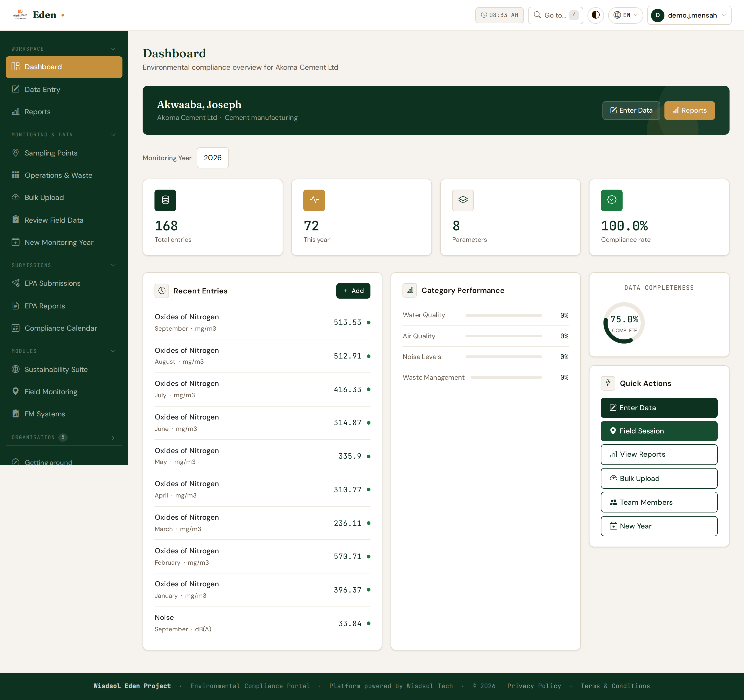Open the Privacy Policy footer link
Image resolution: width=744 pixels, height=700 pixels.
tap(534, 686)
